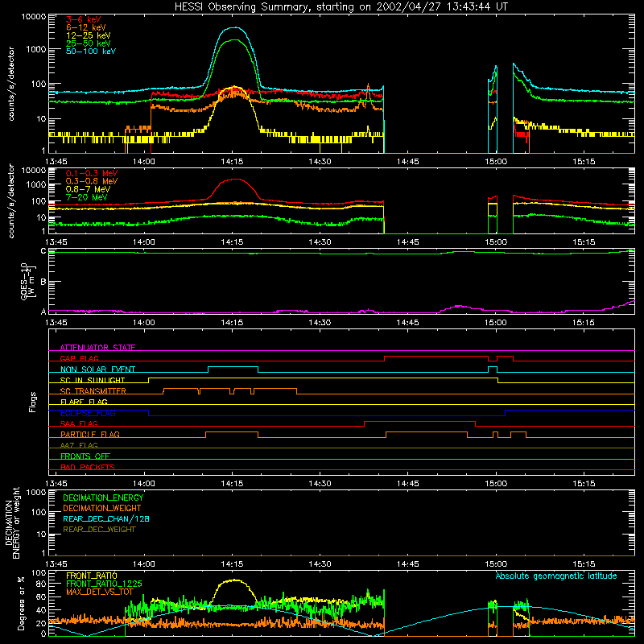Click the ATTENUATOR_STATE flag label
This screenshot has width=644, height=644.
pos(97,348)
